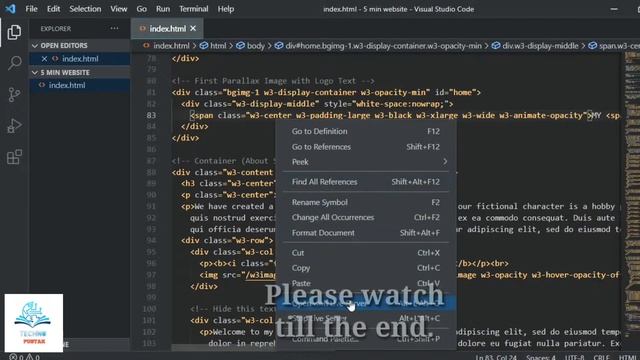The image size is (640, 360).
Task: Open the Run menu
Action: [162, 9]
